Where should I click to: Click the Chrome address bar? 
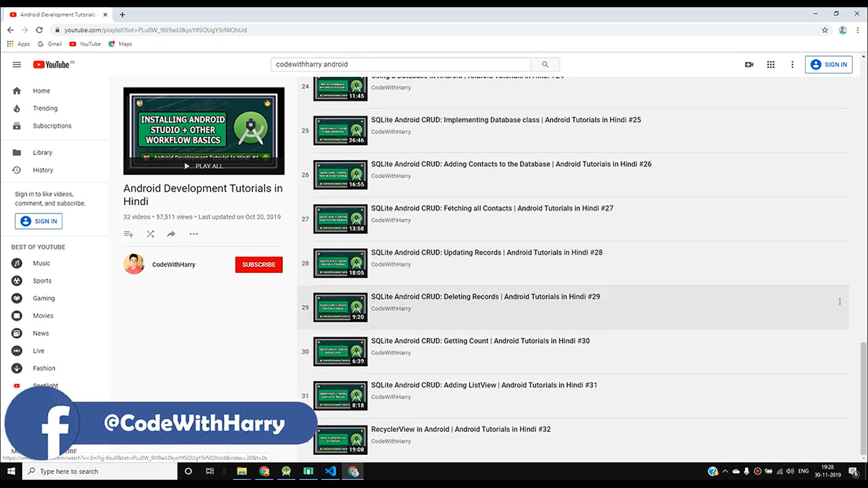pos(434,30)
